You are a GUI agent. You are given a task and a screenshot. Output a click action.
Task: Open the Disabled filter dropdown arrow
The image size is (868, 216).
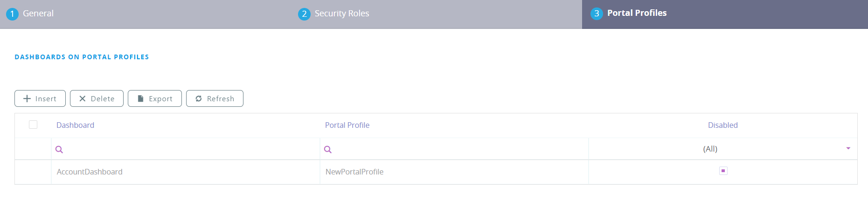click(x=848, y=148)
